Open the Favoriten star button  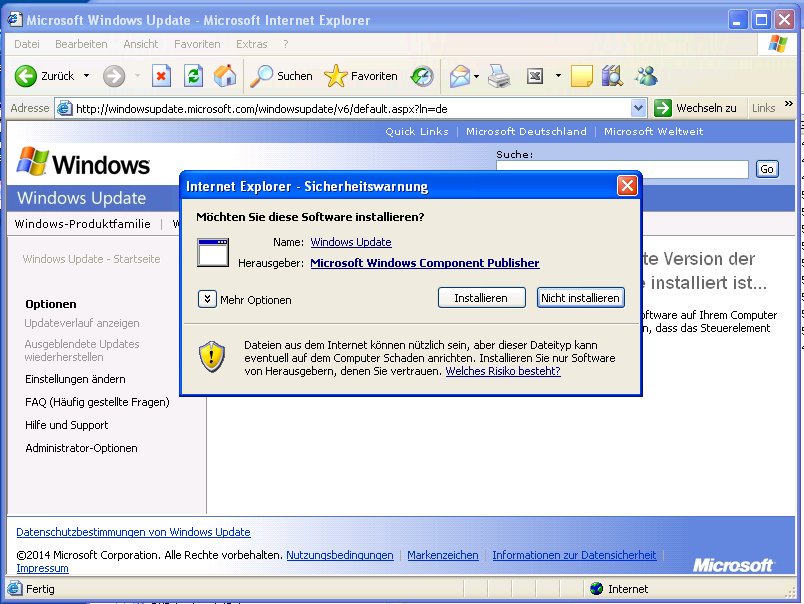point(361,76)
